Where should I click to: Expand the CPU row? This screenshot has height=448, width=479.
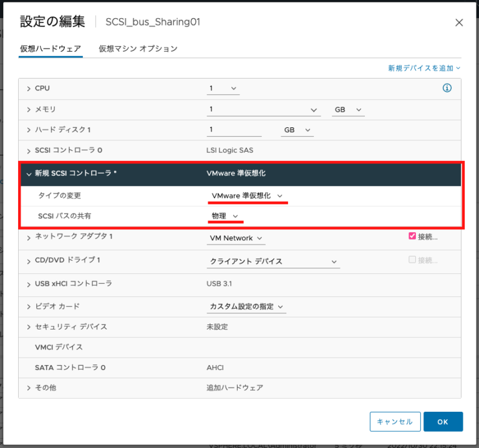pos(29,89)
